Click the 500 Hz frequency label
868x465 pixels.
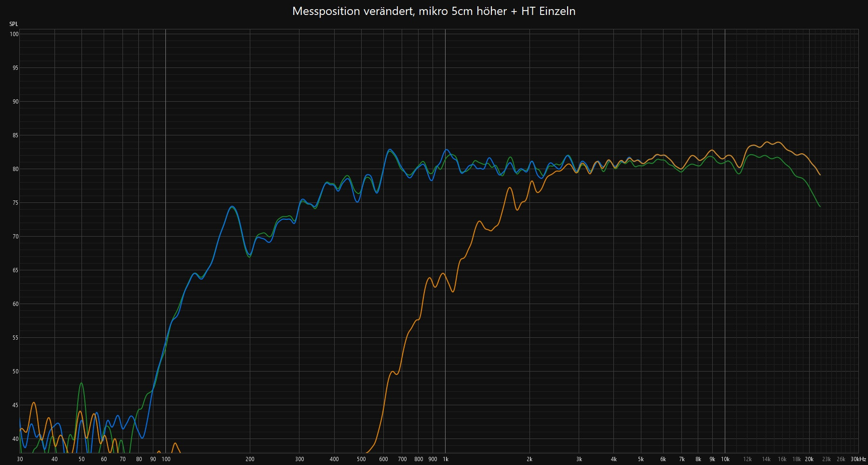coord(361,459)
